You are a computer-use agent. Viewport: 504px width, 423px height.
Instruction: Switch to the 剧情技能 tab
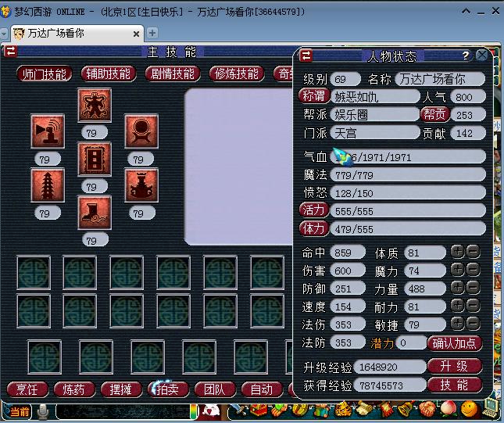point(173,74)
